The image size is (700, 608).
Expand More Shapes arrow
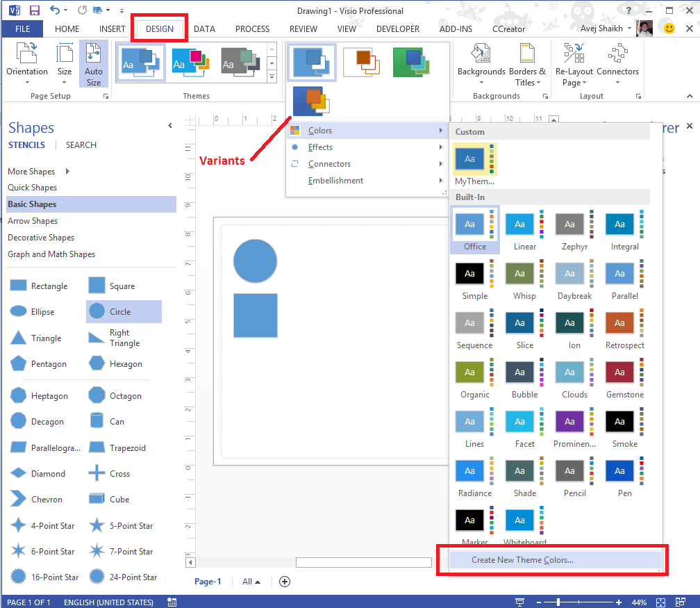pyautogui.click(x=67, y=171)
